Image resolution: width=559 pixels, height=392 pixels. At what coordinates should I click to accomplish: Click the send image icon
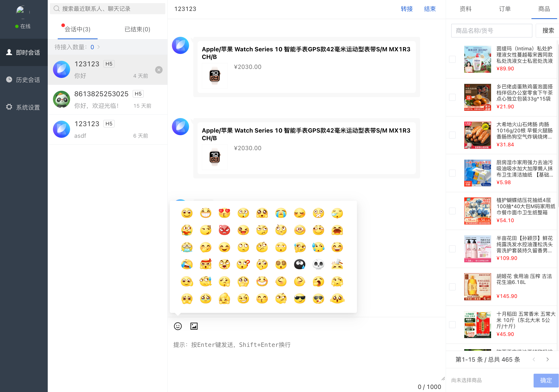point(194,326)
